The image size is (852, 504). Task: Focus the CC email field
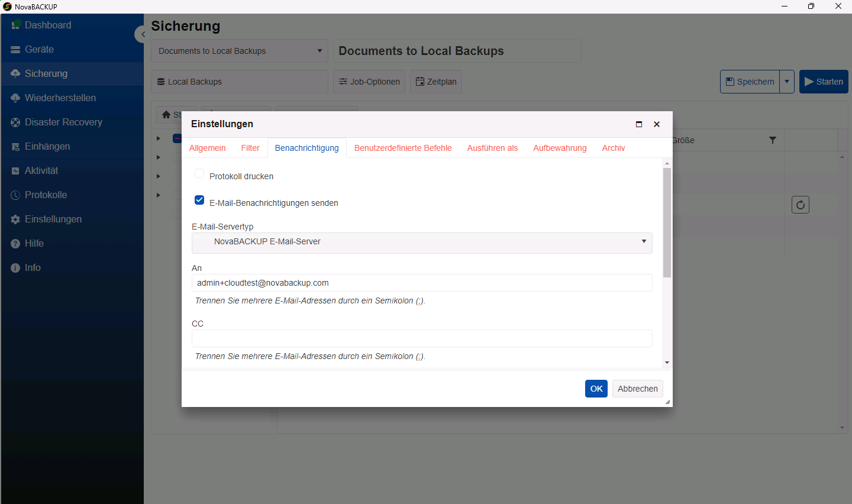tap(422, 338)
